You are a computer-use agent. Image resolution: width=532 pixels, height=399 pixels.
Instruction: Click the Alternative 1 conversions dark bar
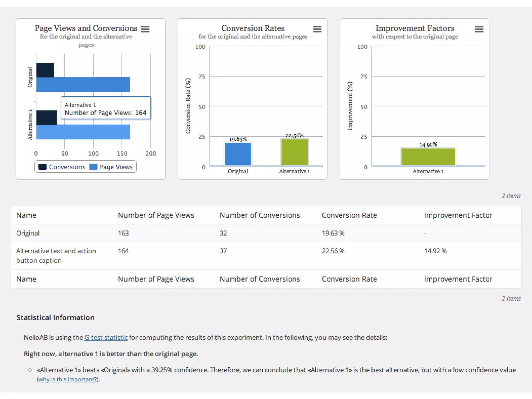coord(47,118)
